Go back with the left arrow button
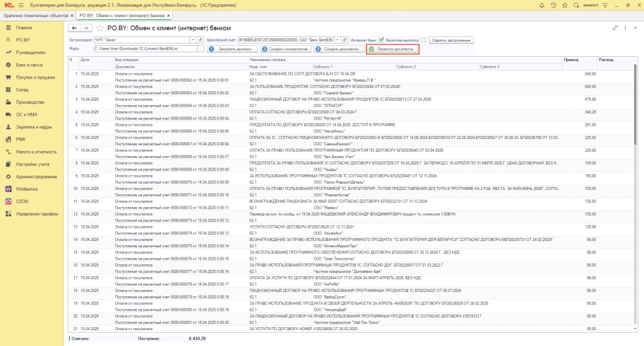Image resolution: width=644 pixels, height=346 pixels. 74,28
